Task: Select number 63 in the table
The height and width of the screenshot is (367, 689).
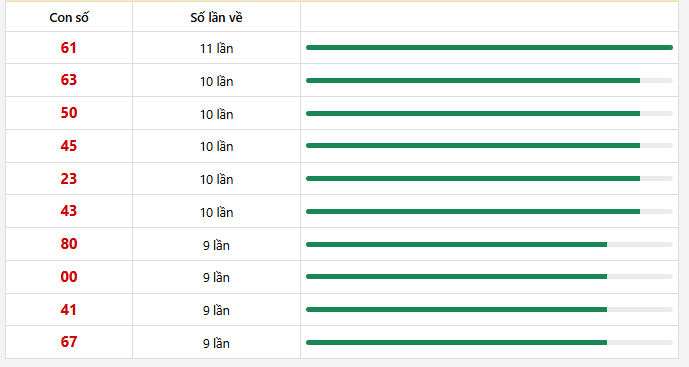Action: (69, 80)
